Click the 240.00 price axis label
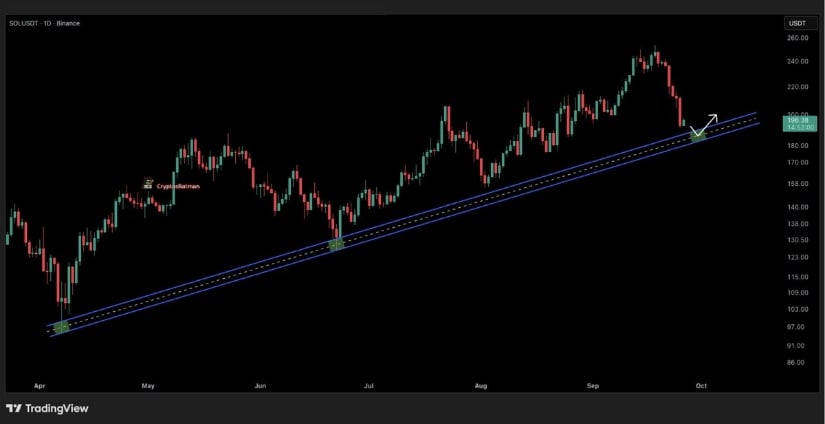Viewport: 825px width, 424px height. pos(798,61)
